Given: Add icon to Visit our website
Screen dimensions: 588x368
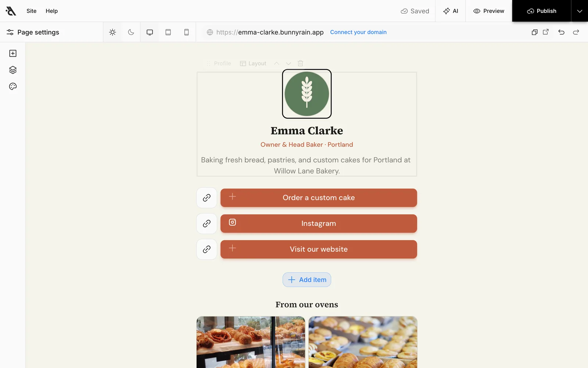Looking at the screenshot, I should (x=232, y=248).
